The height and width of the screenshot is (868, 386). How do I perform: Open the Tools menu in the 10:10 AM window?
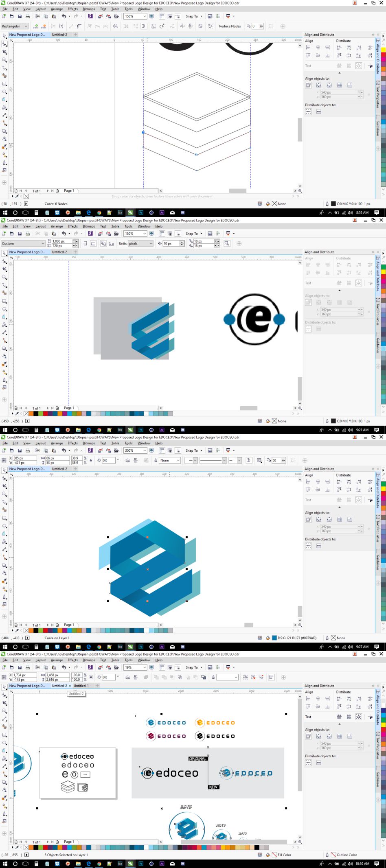coord(128,660)
